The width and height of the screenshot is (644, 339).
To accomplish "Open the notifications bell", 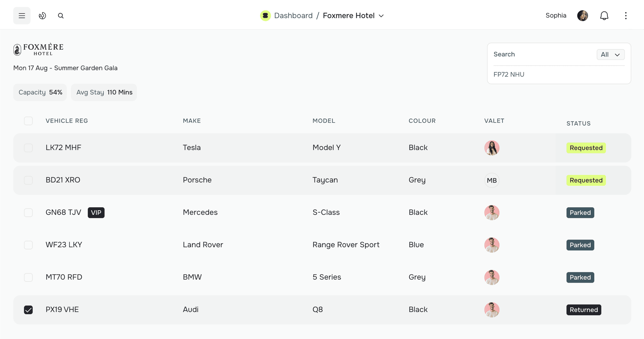I will [x=604, y=16].
